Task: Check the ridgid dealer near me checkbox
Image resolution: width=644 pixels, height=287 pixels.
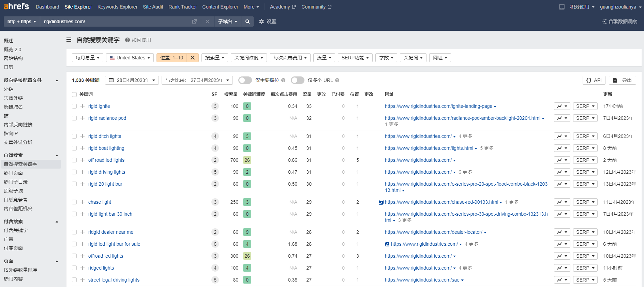Action: (x=74, y=232)
